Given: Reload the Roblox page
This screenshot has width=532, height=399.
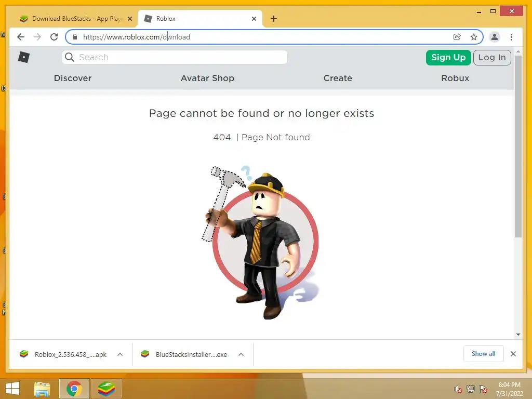Looking at the screenshot, I should click(x=54, y=37).
